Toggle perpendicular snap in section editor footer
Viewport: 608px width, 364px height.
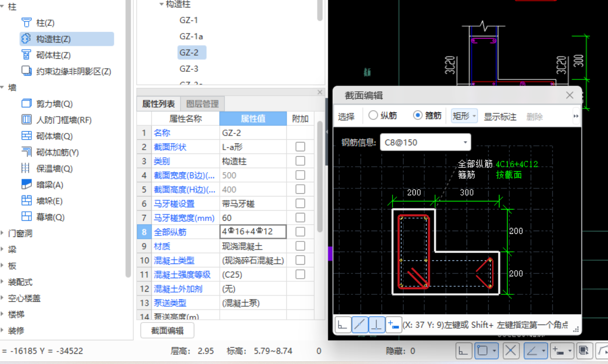pos(376,325)
